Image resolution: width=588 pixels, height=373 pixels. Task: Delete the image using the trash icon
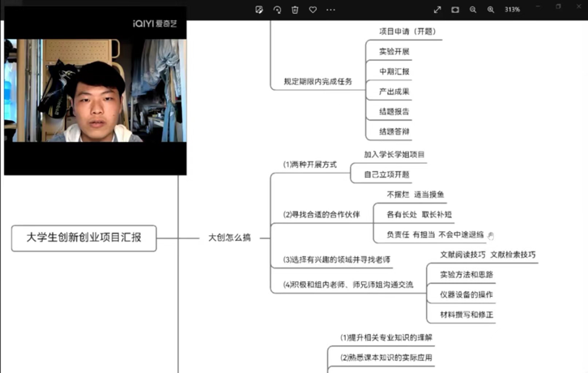coord(295,10)
